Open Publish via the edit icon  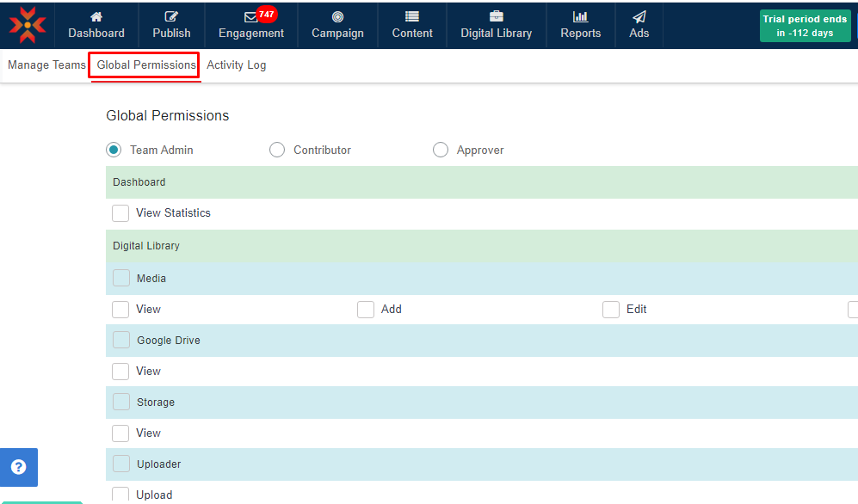point(171,17)
